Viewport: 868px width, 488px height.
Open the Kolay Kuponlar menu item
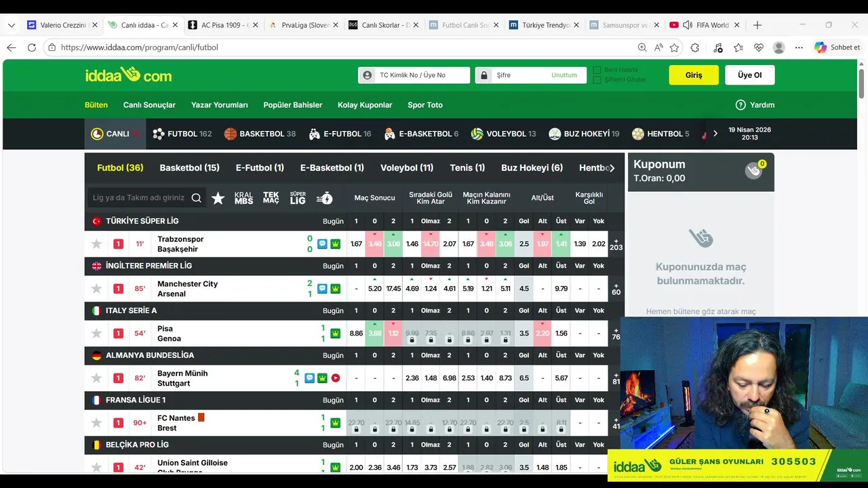(x=365, y=105)
